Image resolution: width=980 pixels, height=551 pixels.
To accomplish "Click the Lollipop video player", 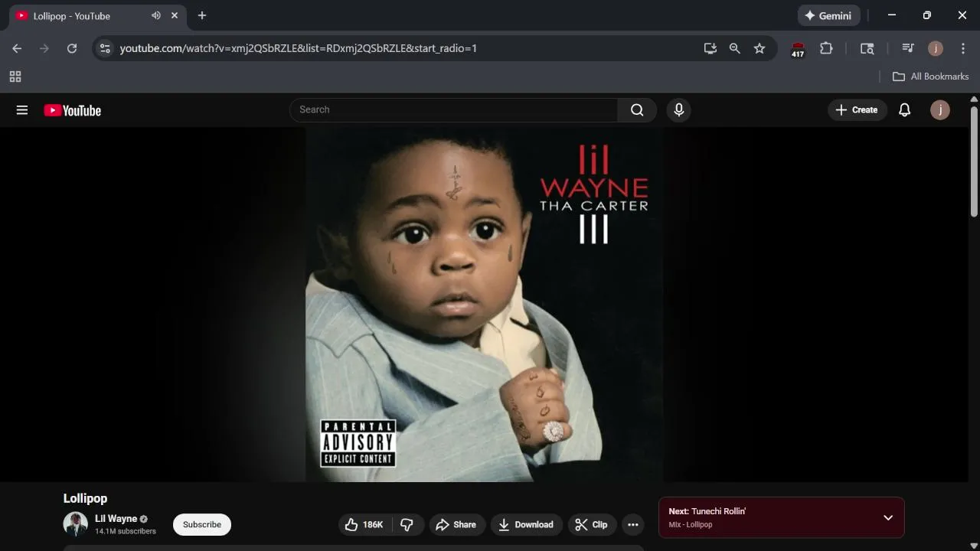I will pyautogui.click(x=484, y=305).
